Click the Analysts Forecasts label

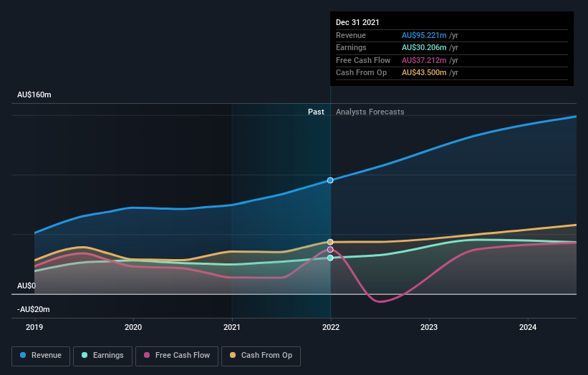[x=370, y=112]
